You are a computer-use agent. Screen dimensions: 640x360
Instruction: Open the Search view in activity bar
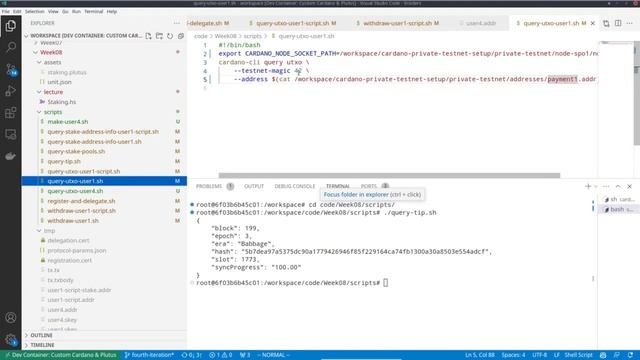(x=11, y=47)
